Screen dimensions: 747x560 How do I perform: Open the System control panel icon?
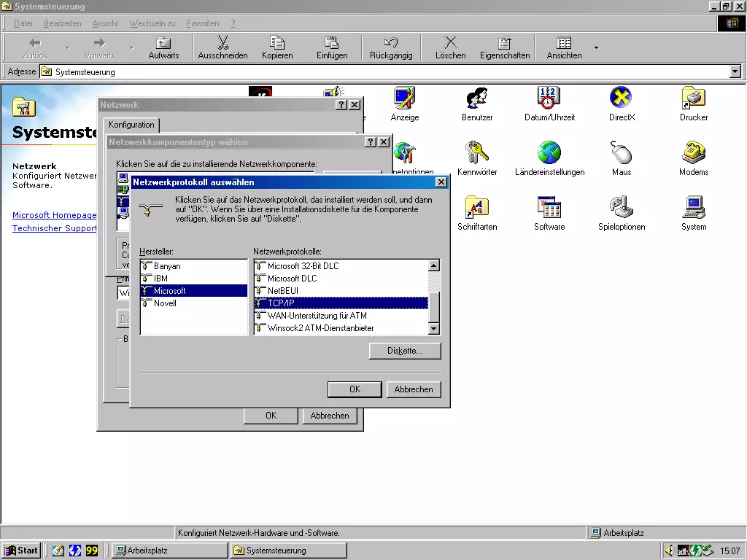694,207
